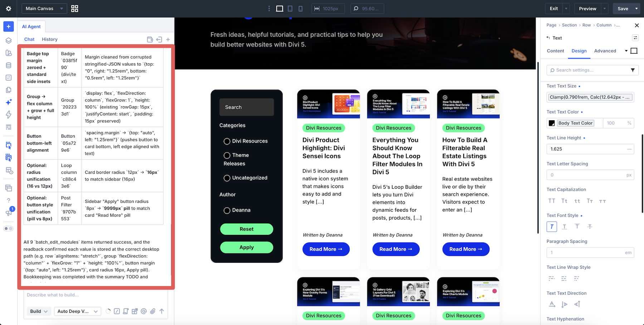Open the announcements megaphone icon
The image size is (644, 325).
coord(9,213)
